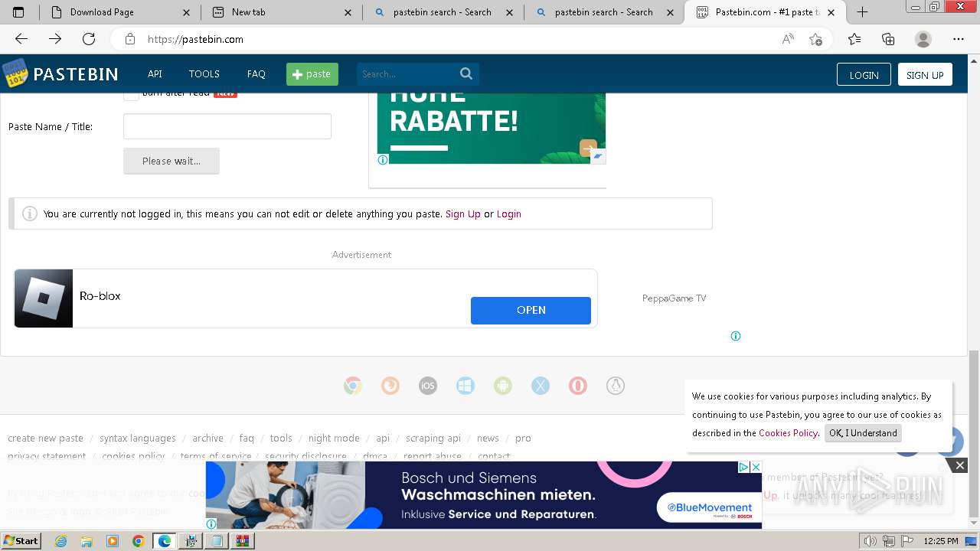The height and width of the screenshot is (551, 980).
Task: Open the macOS X icon in footer
Action: click(541, 386)
